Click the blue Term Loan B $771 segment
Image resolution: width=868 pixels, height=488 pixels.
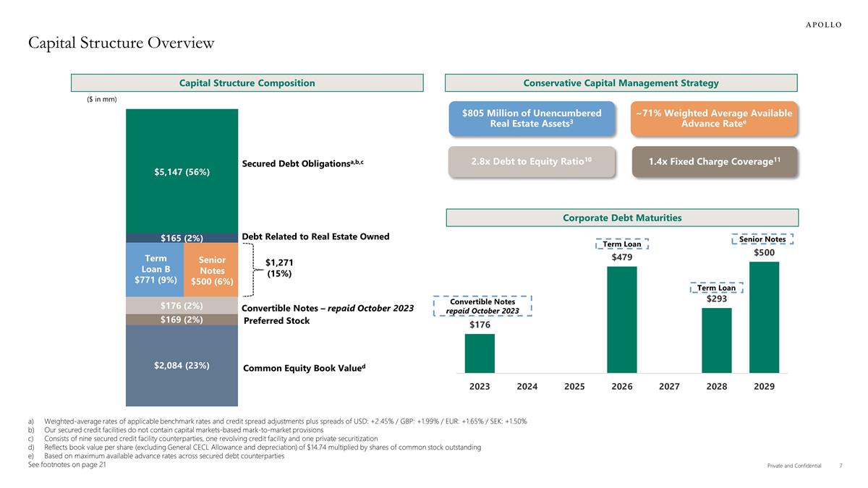(x=155, y=269)
